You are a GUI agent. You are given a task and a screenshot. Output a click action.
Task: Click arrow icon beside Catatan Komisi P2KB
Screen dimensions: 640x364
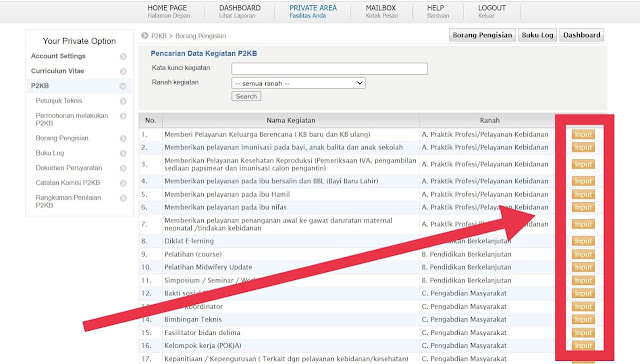point(123,183)
